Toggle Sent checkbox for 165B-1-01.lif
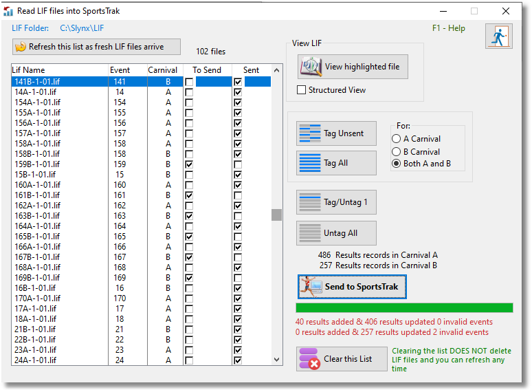The image size is (532, 392). [x=238, y=237]
